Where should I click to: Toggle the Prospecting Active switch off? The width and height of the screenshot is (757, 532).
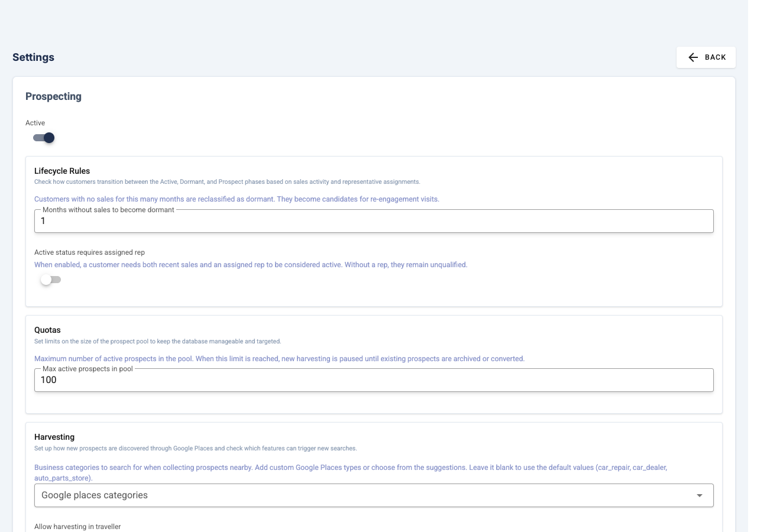point(44,138)
